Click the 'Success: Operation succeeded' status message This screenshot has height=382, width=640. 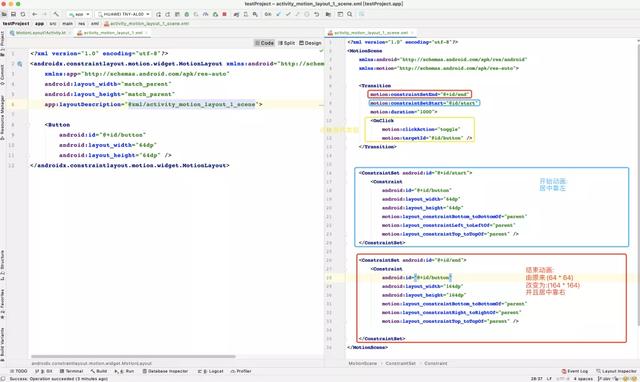tap(58, 379)
